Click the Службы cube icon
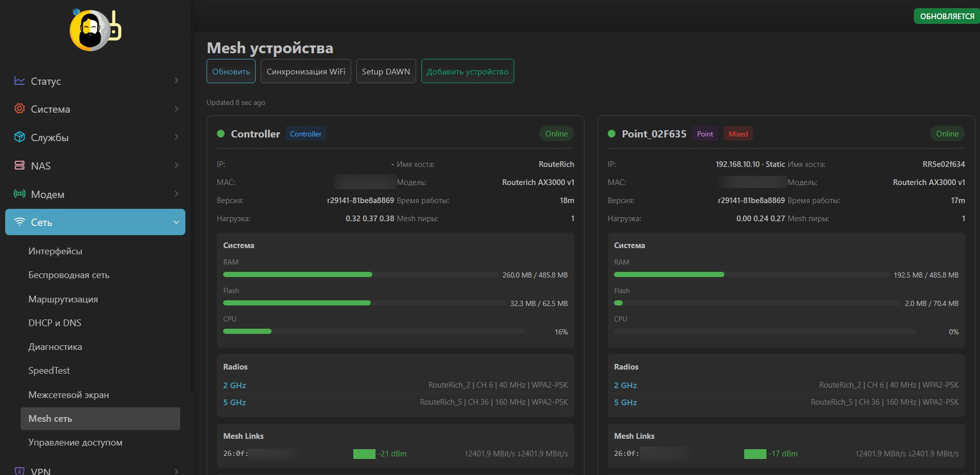 pyautogui.click(x=20, y=137)
